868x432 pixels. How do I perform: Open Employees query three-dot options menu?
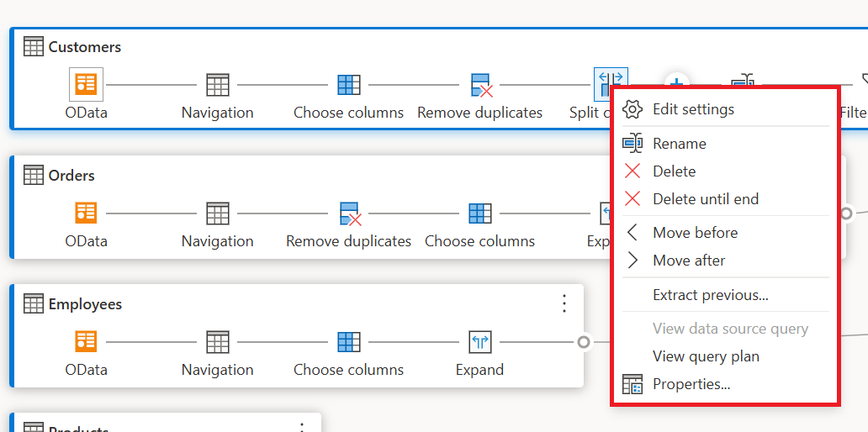pyautogui.click(x=564, y=303)
